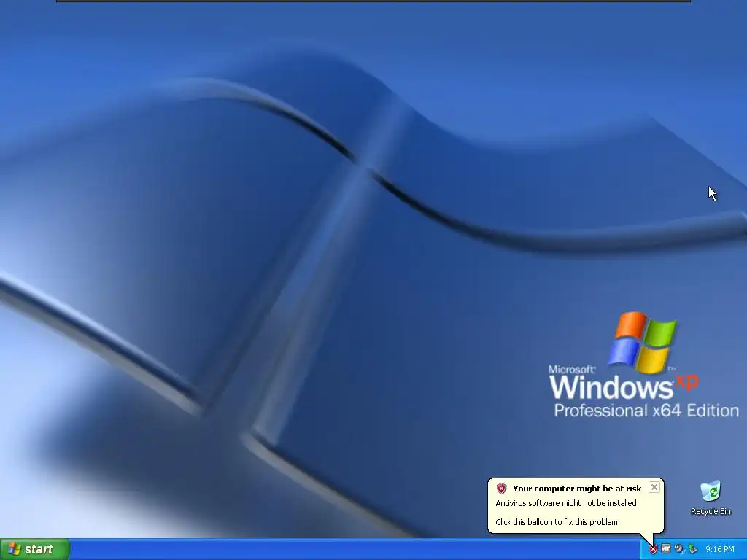747x560 pixels.
Task: Click the speaker volume tray icon
Action: [x=679, y=549]
